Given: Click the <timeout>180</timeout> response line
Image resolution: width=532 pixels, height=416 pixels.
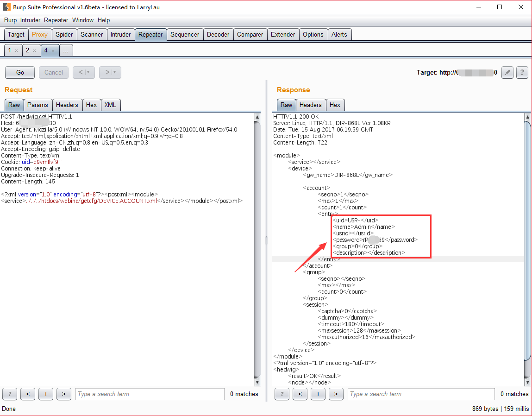Looking at the screenshot, I should [351, 324].
